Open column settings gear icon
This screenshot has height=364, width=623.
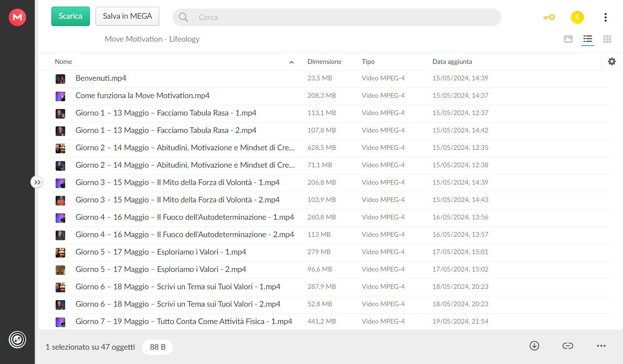click(612, 62)
